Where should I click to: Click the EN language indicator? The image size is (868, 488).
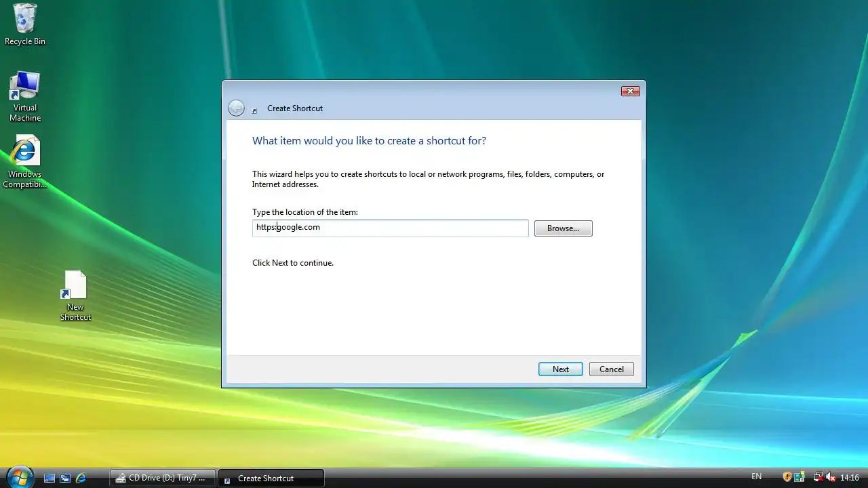tap(757, 477)
